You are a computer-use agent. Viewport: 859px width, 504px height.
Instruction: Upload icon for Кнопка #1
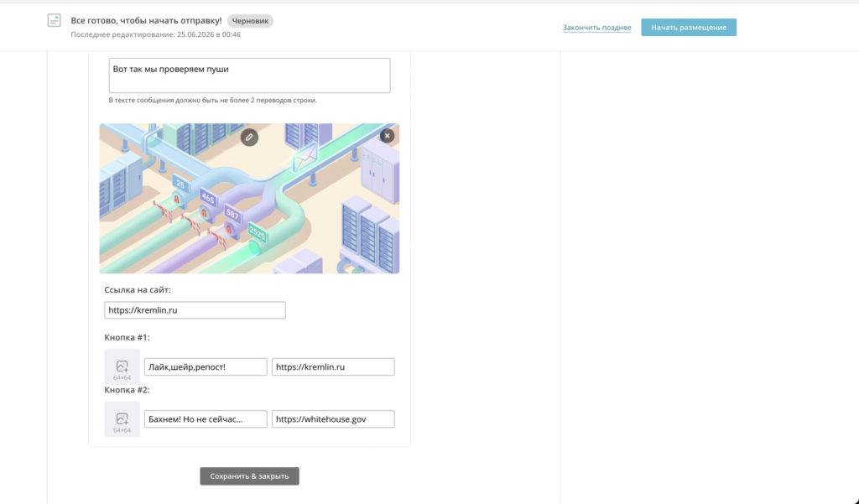[122, 367]
